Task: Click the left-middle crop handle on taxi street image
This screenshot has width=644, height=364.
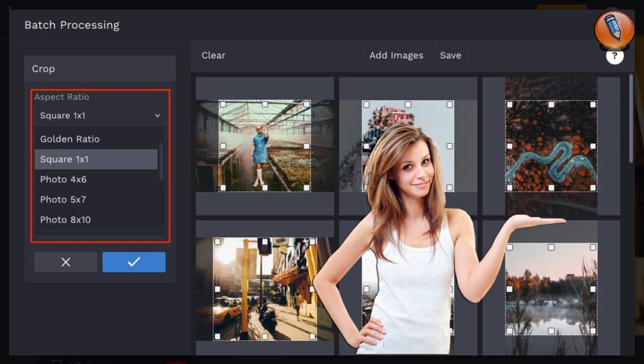Action: click(x=217, y=289)
